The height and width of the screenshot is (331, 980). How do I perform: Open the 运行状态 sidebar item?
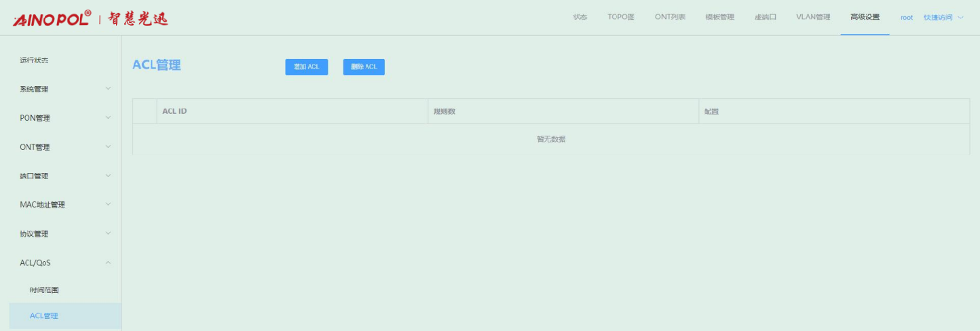point(34,60)
